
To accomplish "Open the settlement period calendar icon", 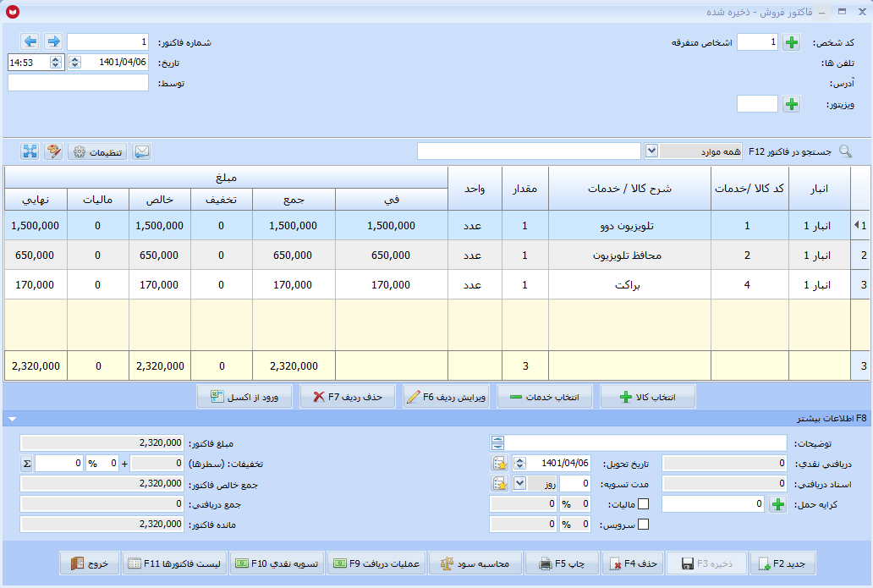I will tap(499, 483).
